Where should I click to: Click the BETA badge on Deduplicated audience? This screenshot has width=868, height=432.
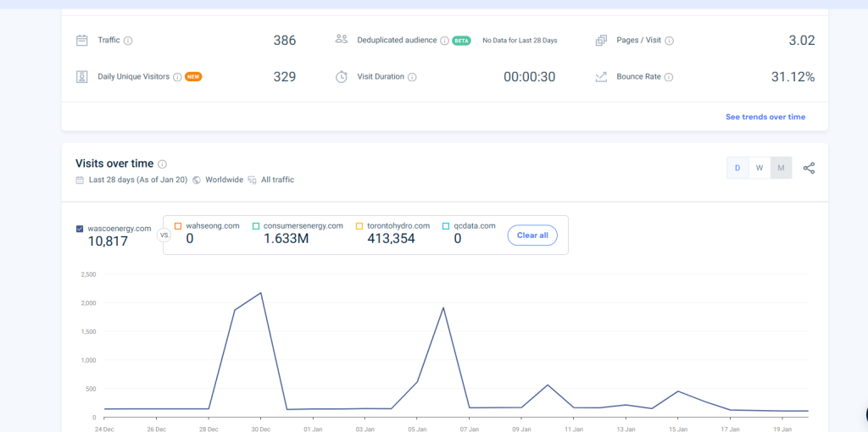tap(461, 41)
